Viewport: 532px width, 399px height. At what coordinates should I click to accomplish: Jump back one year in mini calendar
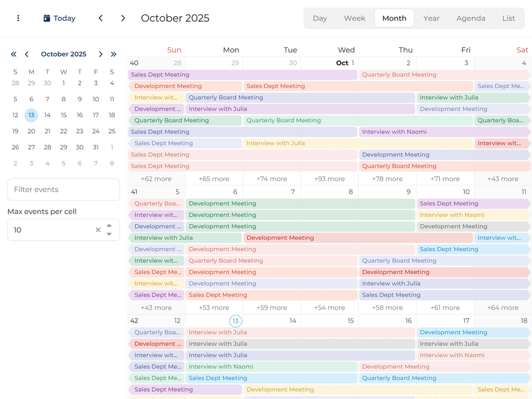14,54
